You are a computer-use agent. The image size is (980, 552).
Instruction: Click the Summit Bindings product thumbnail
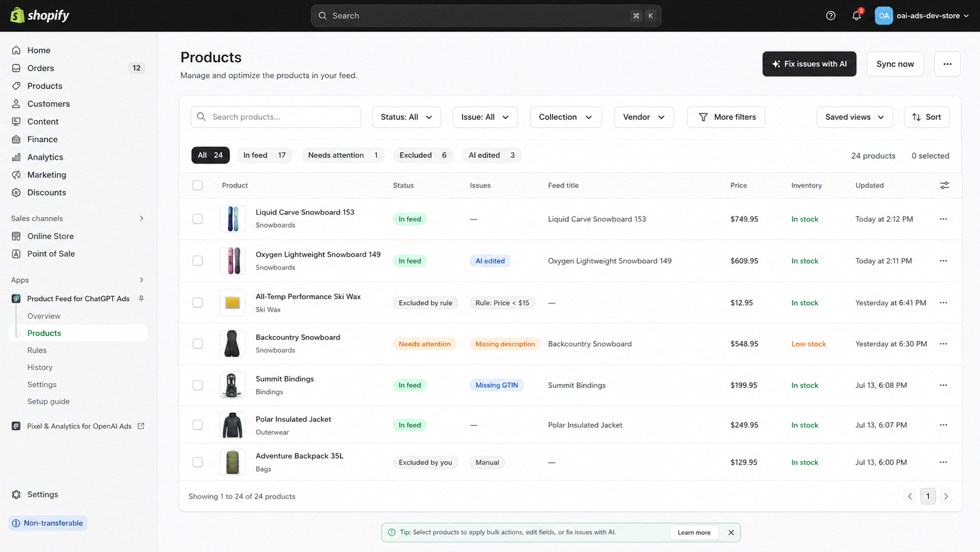coord(232,385)
